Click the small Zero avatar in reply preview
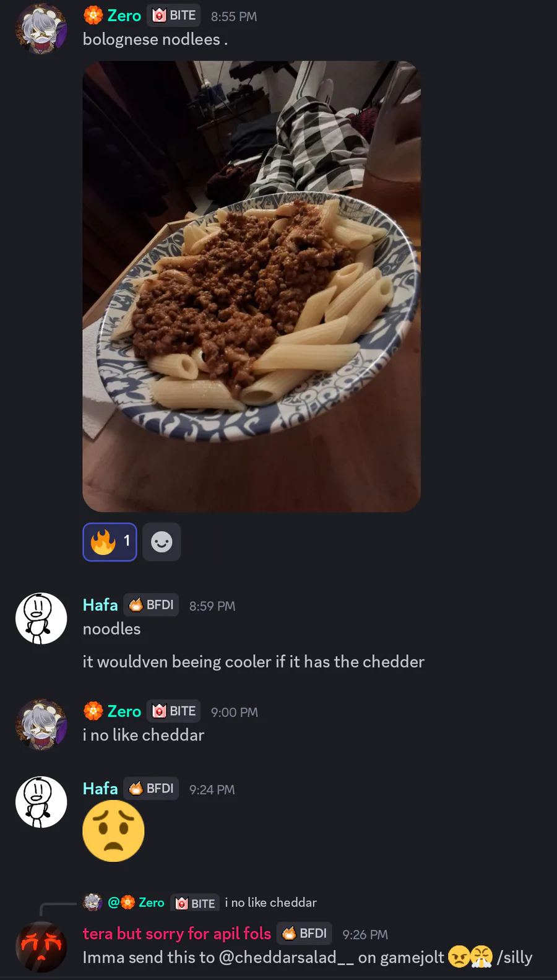557x980 pixels. [x=93, y=903]
